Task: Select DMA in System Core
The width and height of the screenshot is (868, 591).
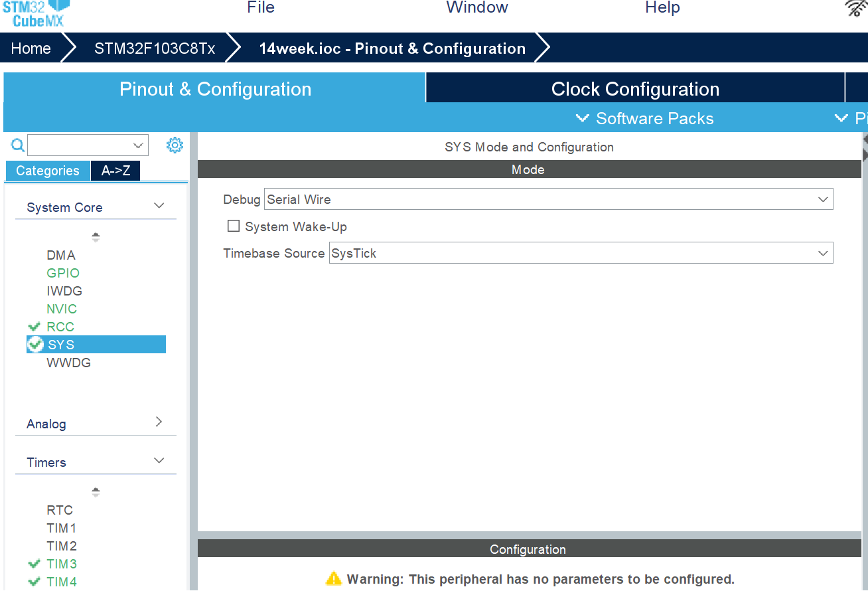Action: coord(61,255)
